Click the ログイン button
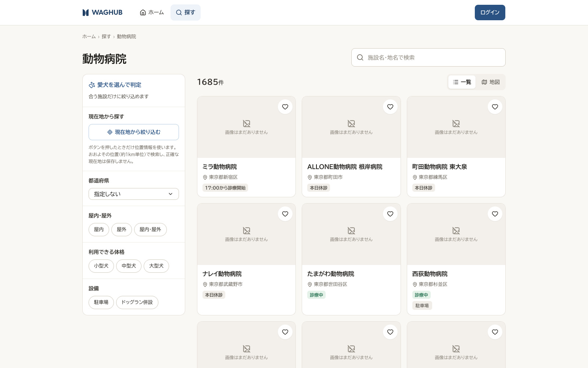The image size is (588, 368). (490, 13)
